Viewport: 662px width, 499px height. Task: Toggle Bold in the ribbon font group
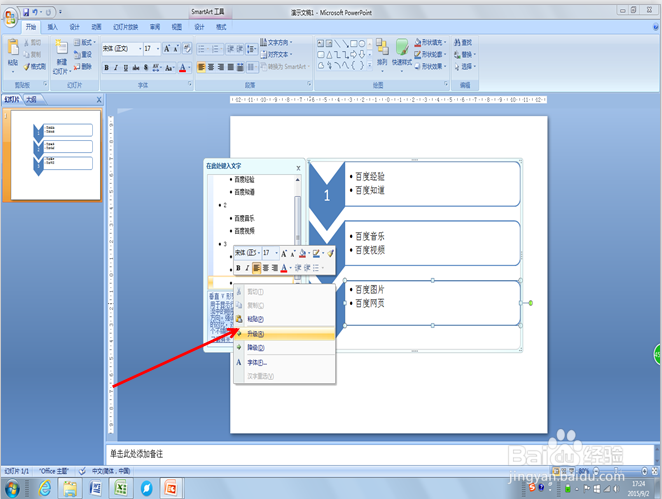pos(106,68)
